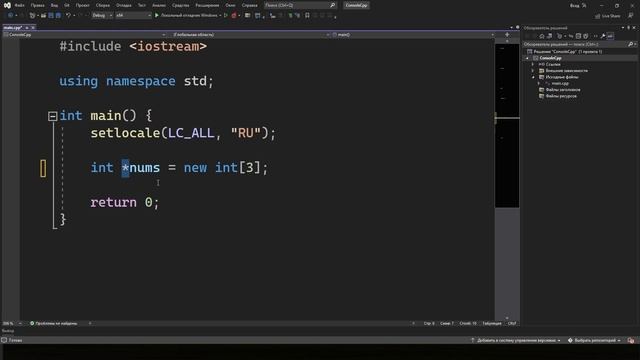Open the Анализ menu
640x360 pixels.
point(159,5)
